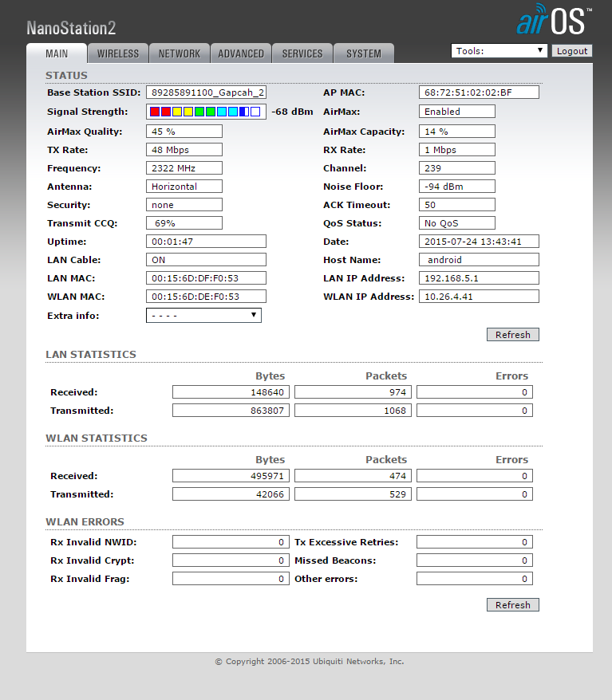The height and width of the screenshot is (700, 612).
Task: Click WLAN Transmitted packets 529
Action: 353,494
